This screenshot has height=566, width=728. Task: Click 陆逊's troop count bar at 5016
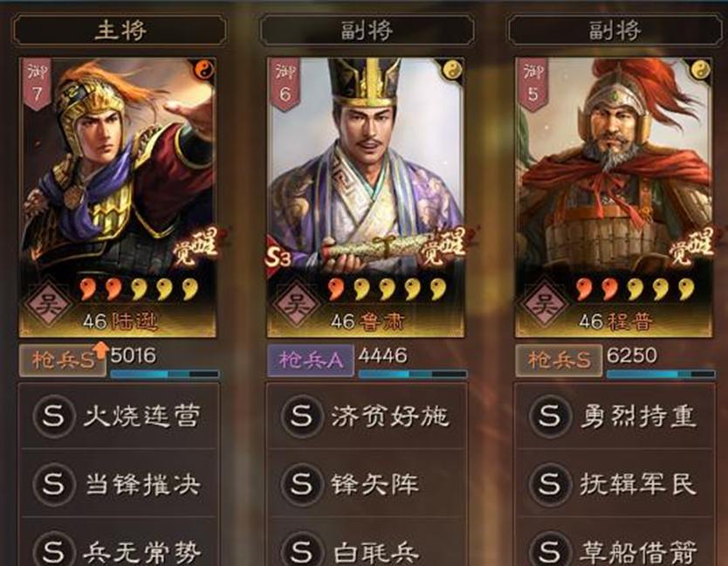pyautogui.click(x=164, y=374)
